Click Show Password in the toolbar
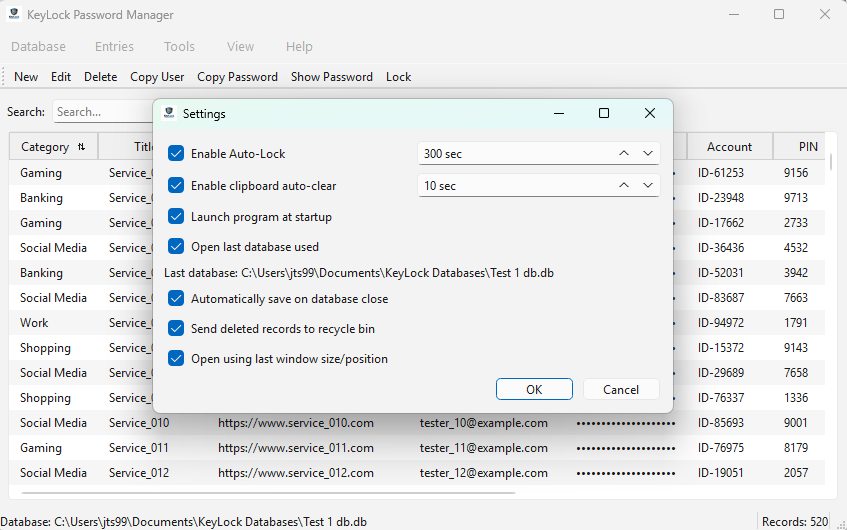The height and width of the screenshot is (530, 847). (x=331, y=77)
